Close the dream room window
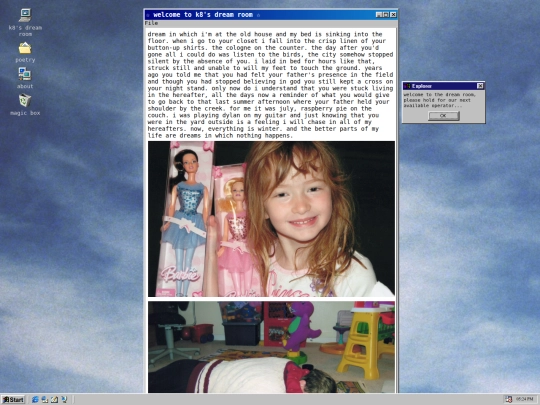 [x=393, y=14]
